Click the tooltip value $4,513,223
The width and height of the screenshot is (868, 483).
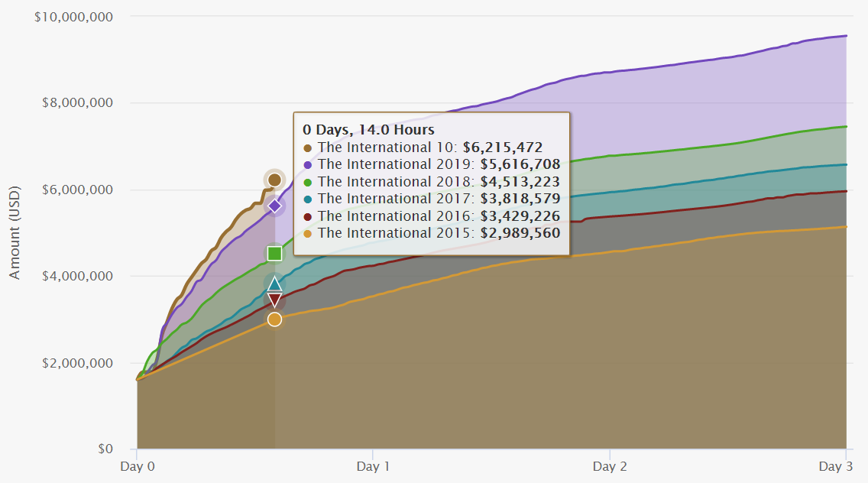click(520, 182)
